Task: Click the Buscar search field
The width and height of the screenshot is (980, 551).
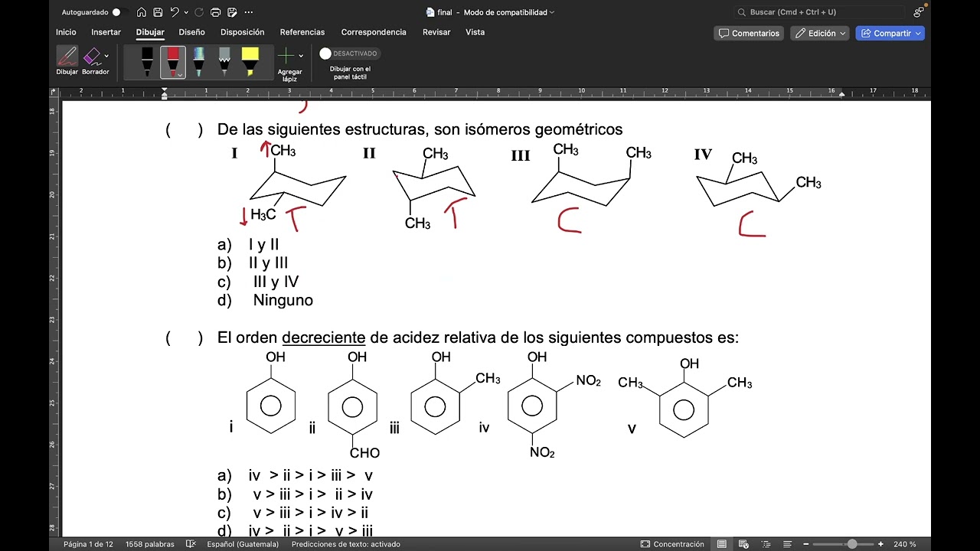Action: click(x=819, y=12)
